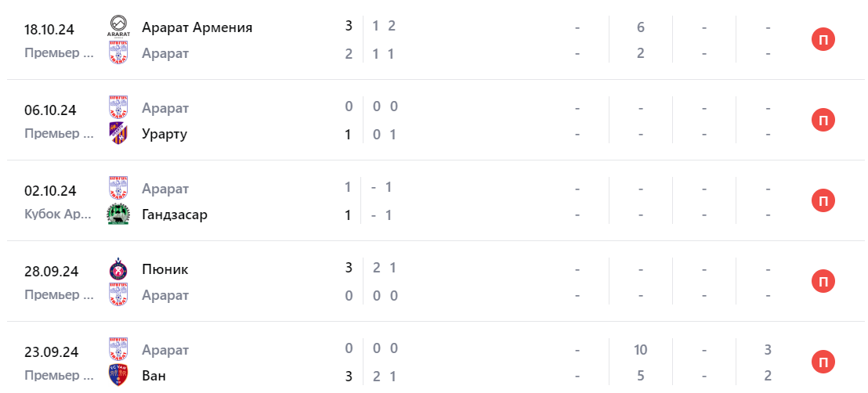Open the Ван team link

(x=154, y=376)
